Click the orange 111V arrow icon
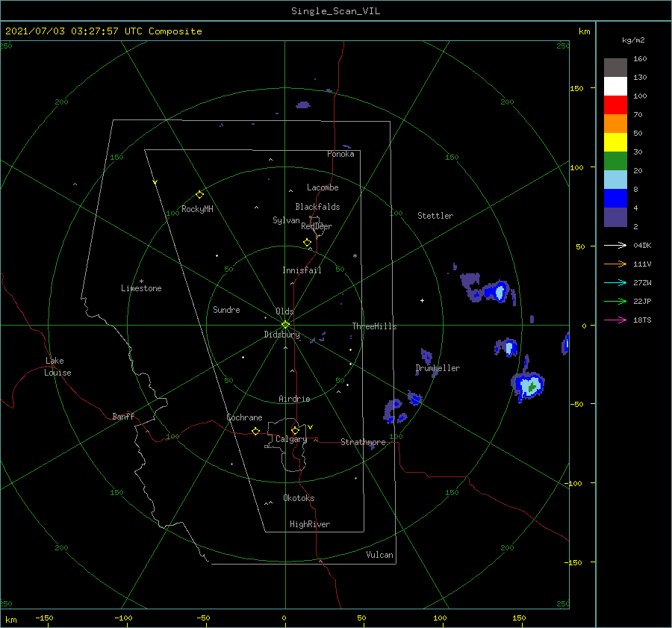 tap(615, 264)
